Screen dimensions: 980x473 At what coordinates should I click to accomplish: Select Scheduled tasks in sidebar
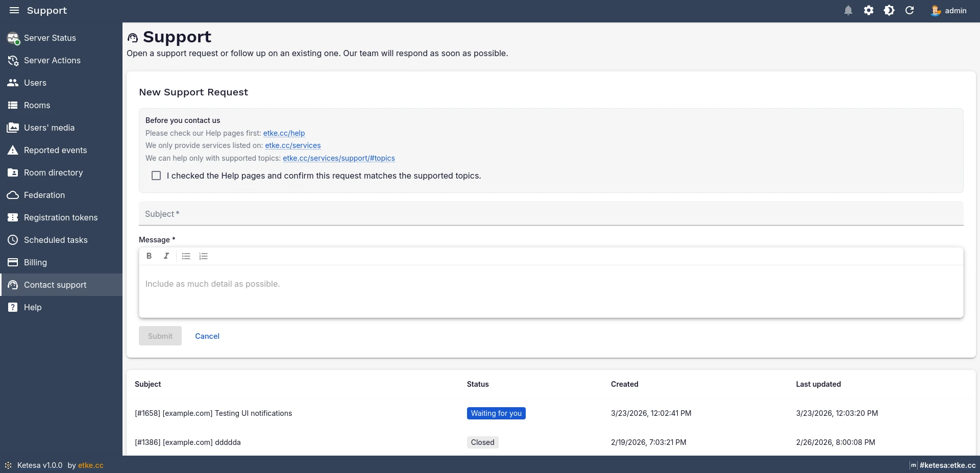[x=56, y=240]
